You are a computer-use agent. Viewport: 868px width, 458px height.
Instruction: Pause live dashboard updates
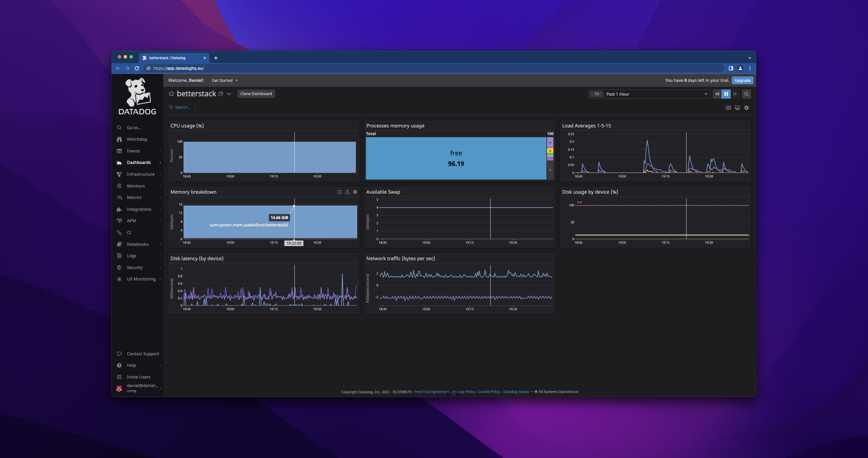(726, 94)
